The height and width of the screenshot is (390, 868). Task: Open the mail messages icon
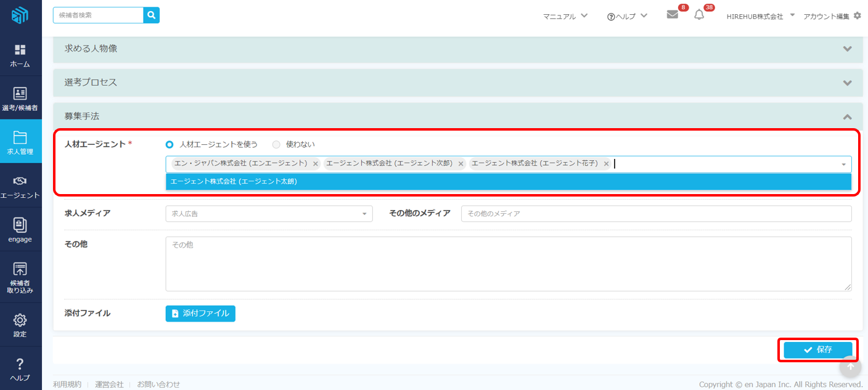click(673, 15)
